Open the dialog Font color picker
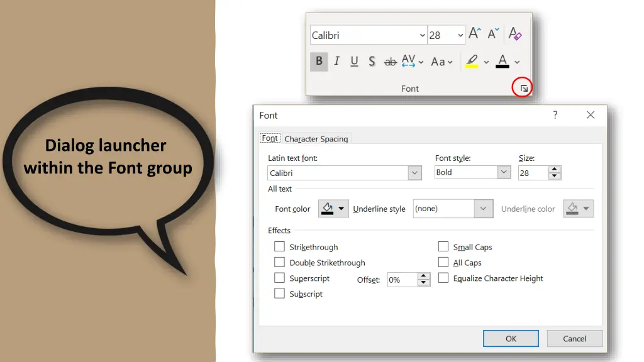Image resolution: width=644 pixels, height=362 pixels. point(333,209)
